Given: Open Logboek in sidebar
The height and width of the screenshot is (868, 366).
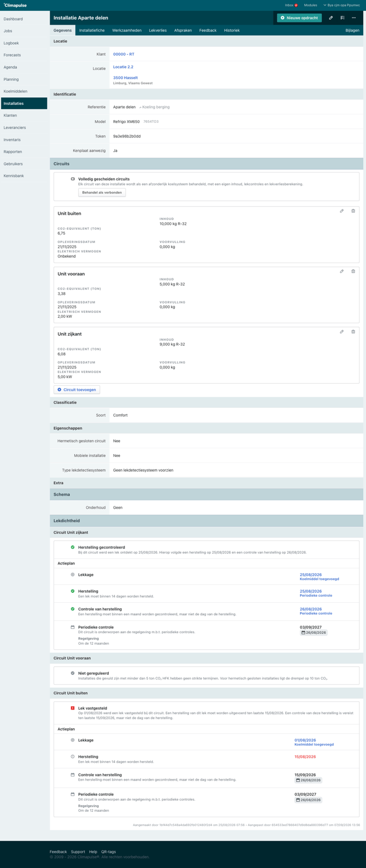Looking at the screenshot, I should point(23,43).
